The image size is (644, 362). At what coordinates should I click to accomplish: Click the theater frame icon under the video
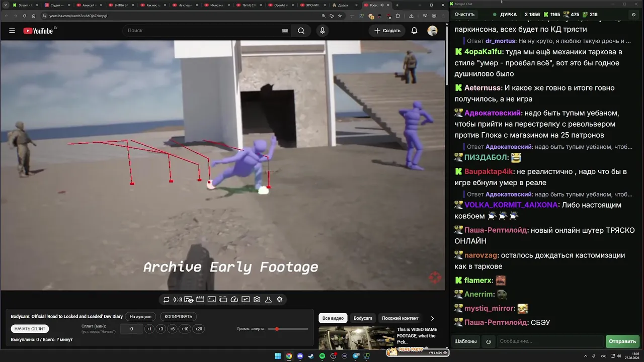click(x=212, y=300)
